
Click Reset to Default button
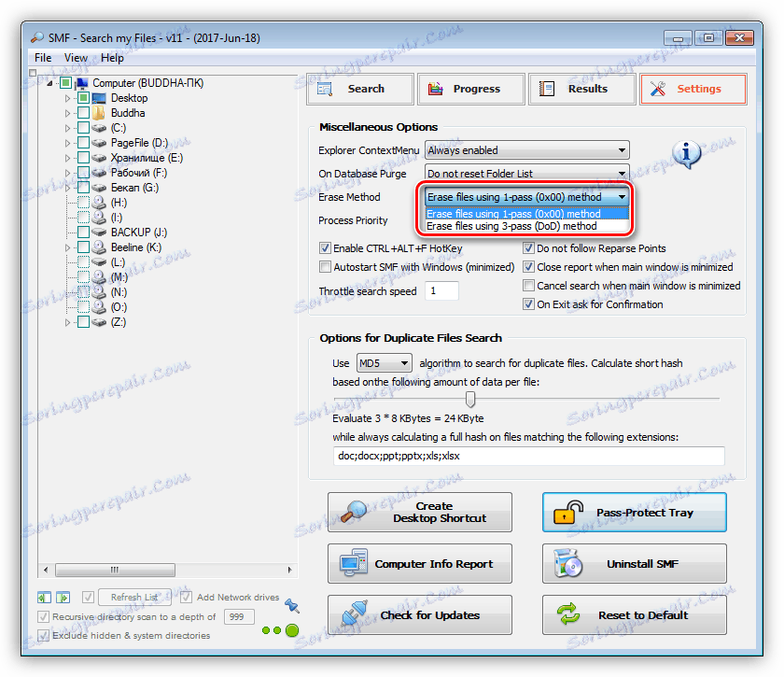[635, 615]
